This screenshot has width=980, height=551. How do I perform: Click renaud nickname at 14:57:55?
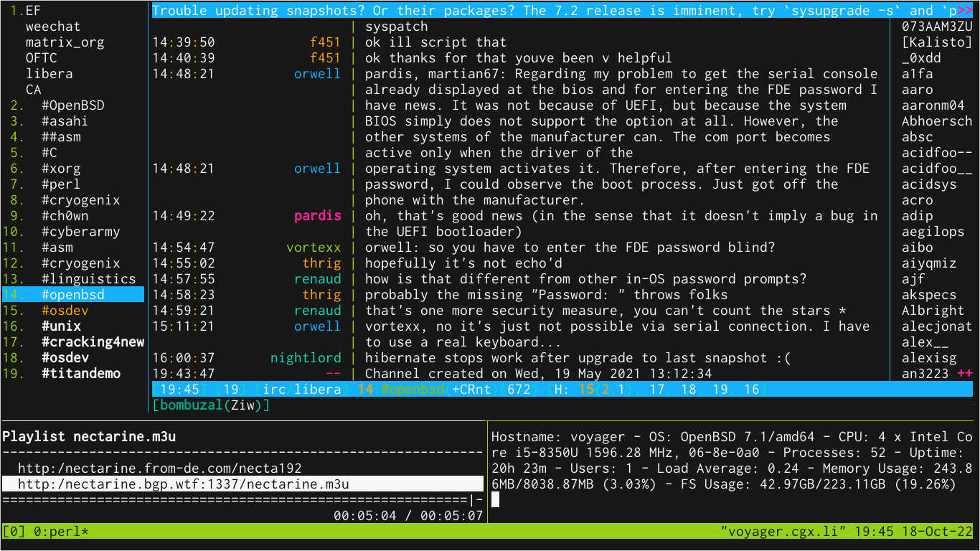click(x=318, y=279)
